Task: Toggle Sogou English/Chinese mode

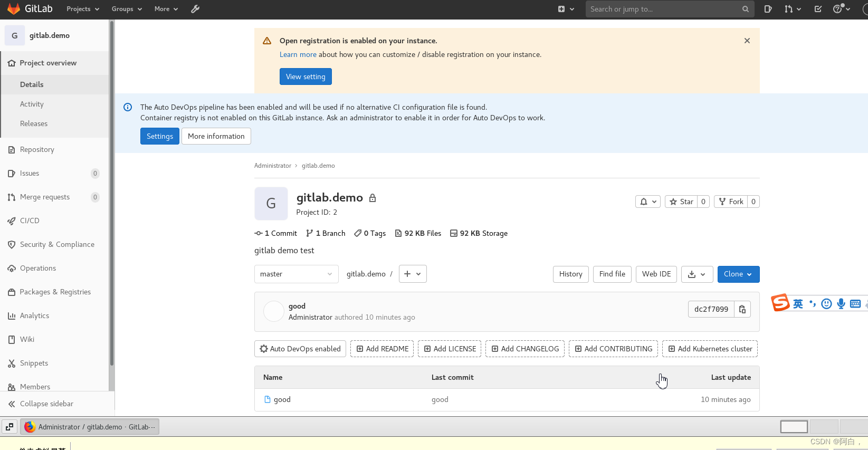Action: tap(798, 303)
